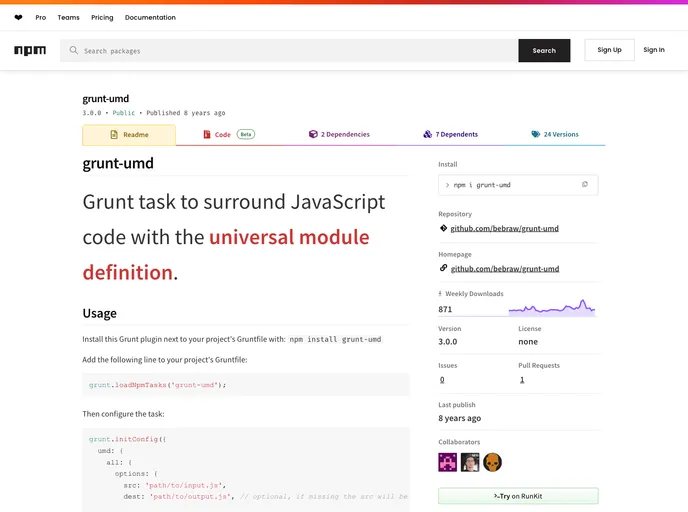Open the pink pixel collaborator avatar

448,462
